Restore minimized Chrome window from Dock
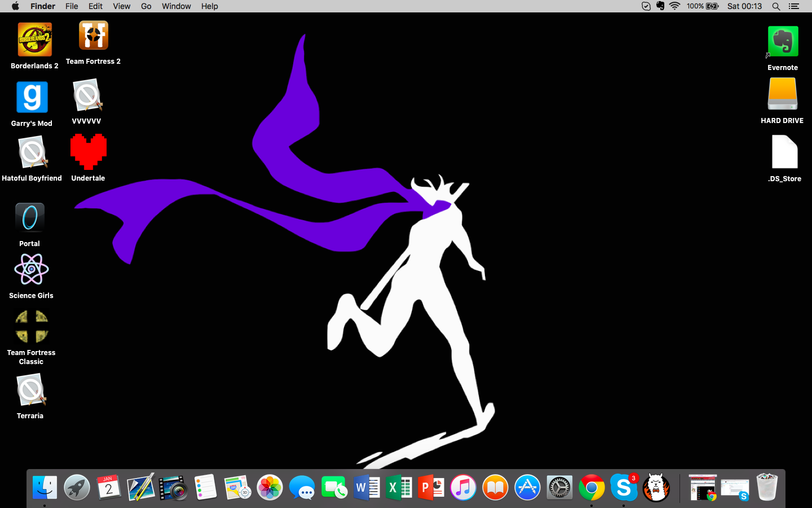 coord(703,487)
